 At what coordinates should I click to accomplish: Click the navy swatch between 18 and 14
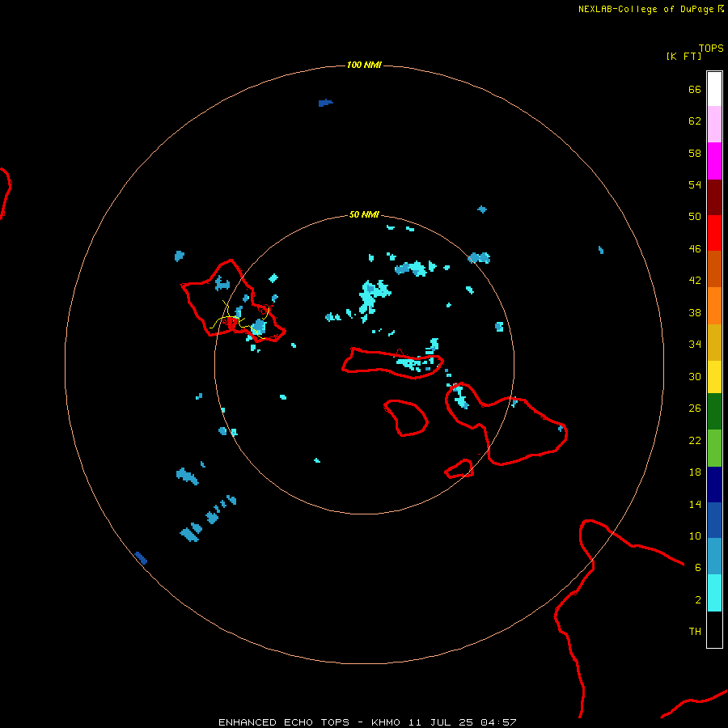click(714, 485)
